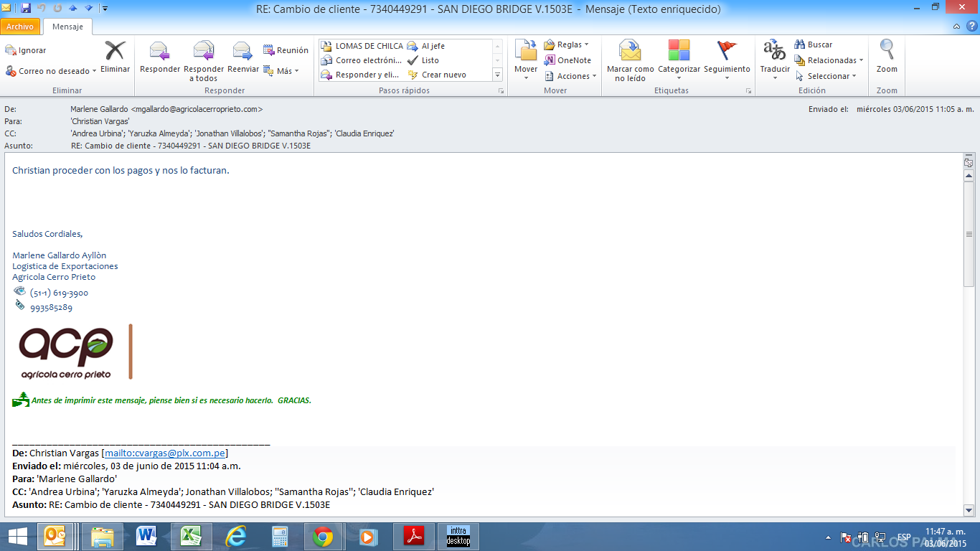Delete message with Eliminar icon
The width and height of the screenshot is (980, 551).
(115, 52)
